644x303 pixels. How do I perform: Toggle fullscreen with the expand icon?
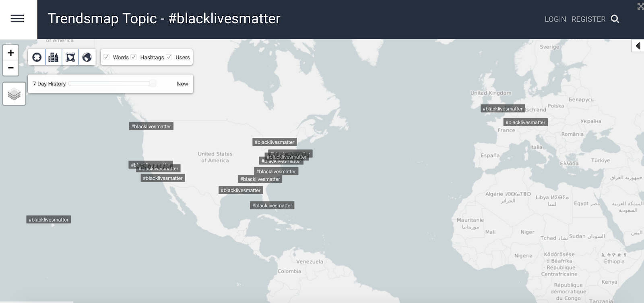[640, 6]
